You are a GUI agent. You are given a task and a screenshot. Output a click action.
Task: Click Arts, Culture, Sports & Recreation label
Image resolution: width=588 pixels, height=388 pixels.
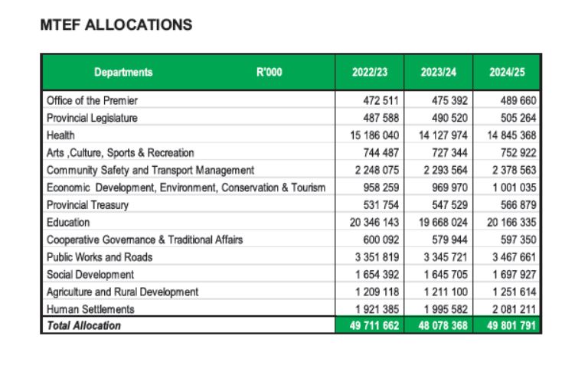click(x=120, y=153)
